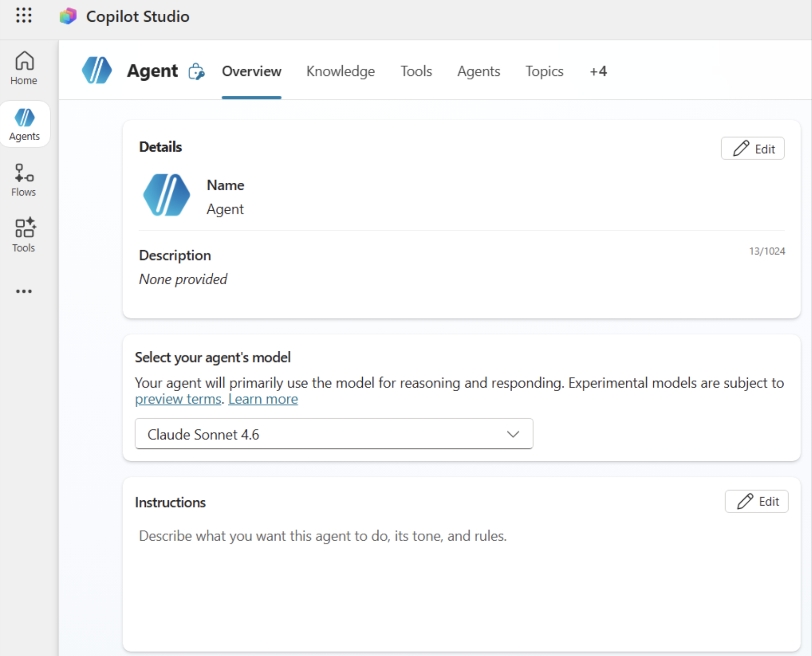The height and width of the screenshot is (656, 812).
Task: Open the agent model dropdown showing Claude Sonnet 4.6
Action: coord(333,434)
